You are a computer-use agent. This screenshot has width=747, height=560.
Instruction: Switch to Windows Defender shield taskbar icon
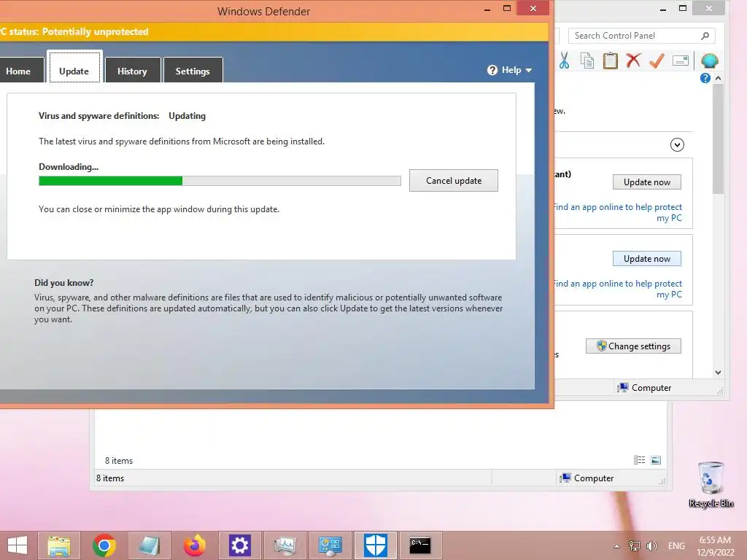tap(376, 545)
